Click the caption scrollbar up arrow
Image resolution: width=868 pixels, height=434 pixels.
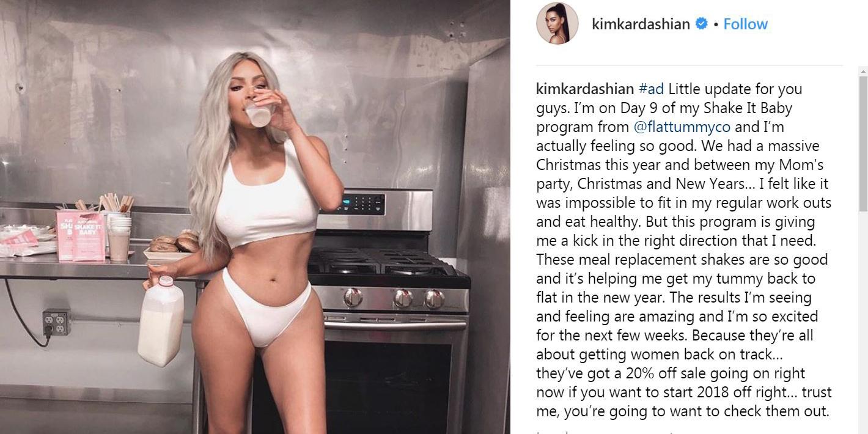862,71
